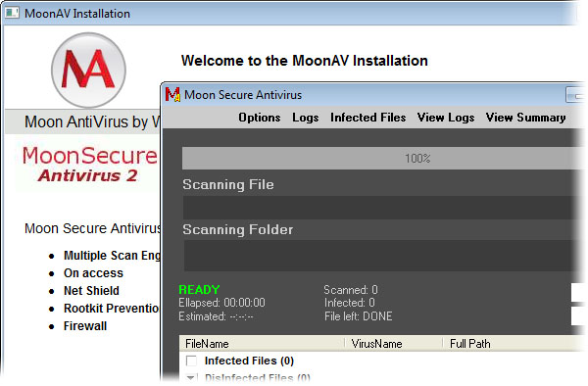This screenshot has width=588, height=386.
Task: Click the Infected: 0 counter
Action: tap(350, 303)
